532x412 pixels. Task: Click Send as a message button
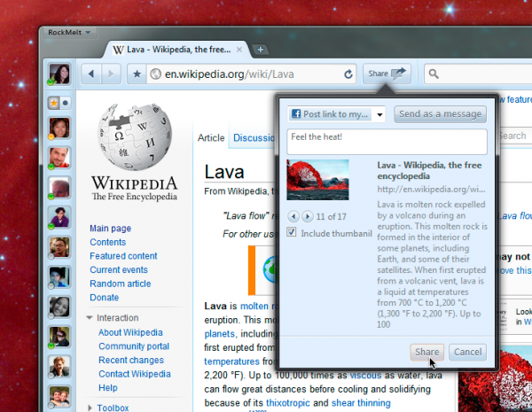(440, 114)
